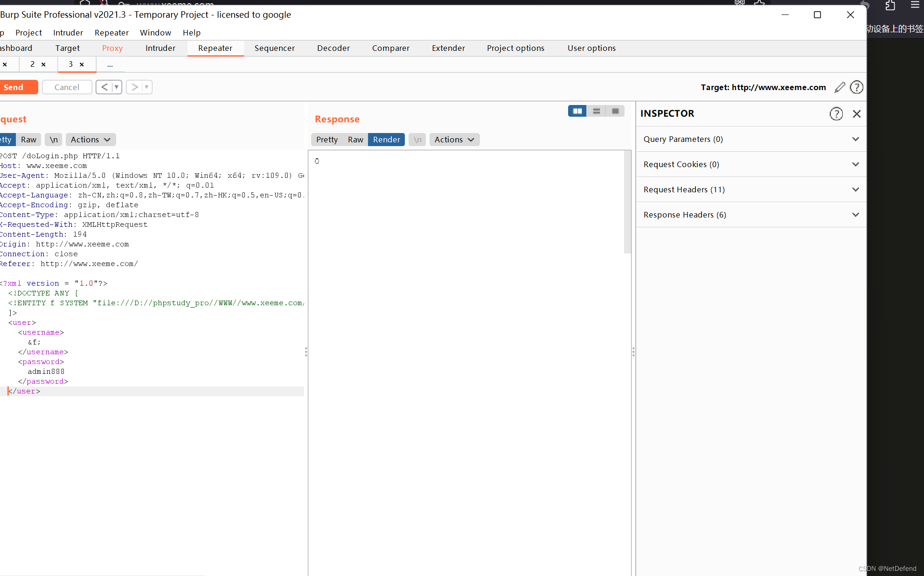Viewport: 924px width, 576px height.
Task: Switch to side-by-side layout view
Action: pos(577,111)
